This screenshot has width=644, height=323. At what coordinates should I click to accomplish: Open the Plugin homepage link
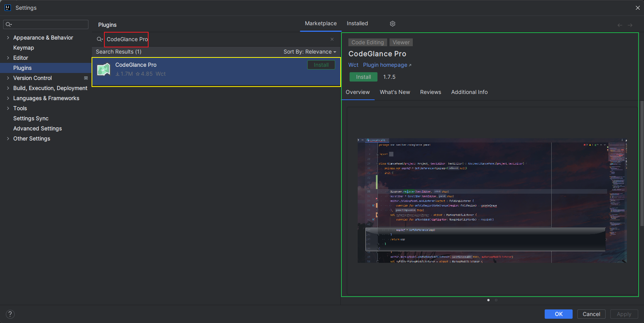pyautogui.click(x=387, y=65)
